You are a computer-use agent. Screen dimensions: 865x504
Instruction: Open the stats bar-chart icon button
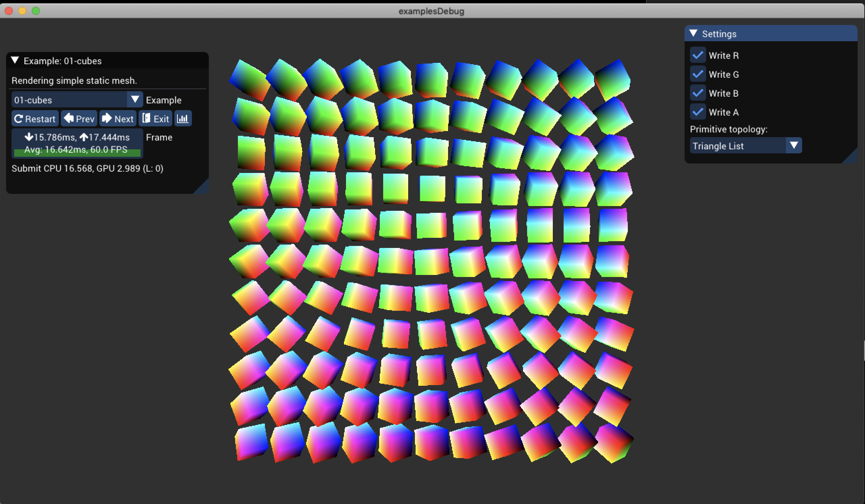182,119
